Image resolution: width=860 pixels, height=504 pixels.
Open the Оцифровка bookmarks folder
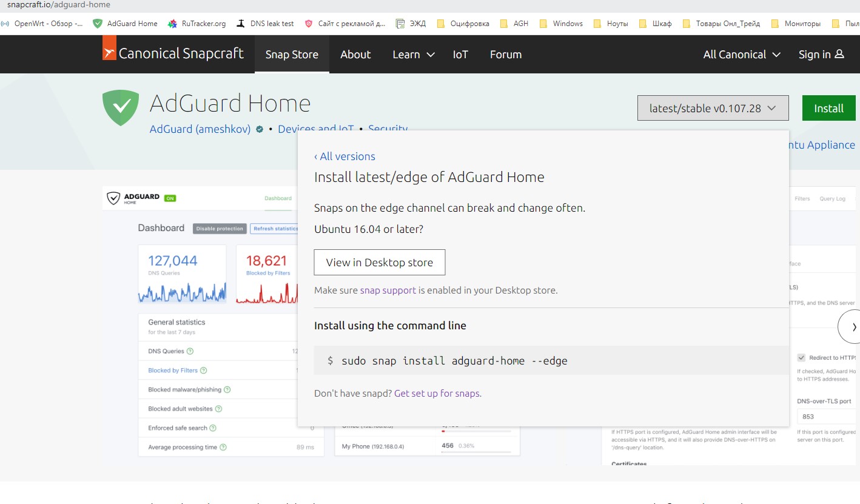coord(463,24)
